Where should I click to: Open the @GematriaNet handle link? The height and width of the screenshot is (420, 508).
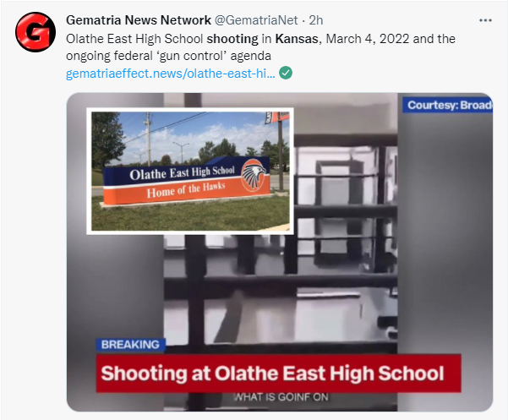[256, 20]
